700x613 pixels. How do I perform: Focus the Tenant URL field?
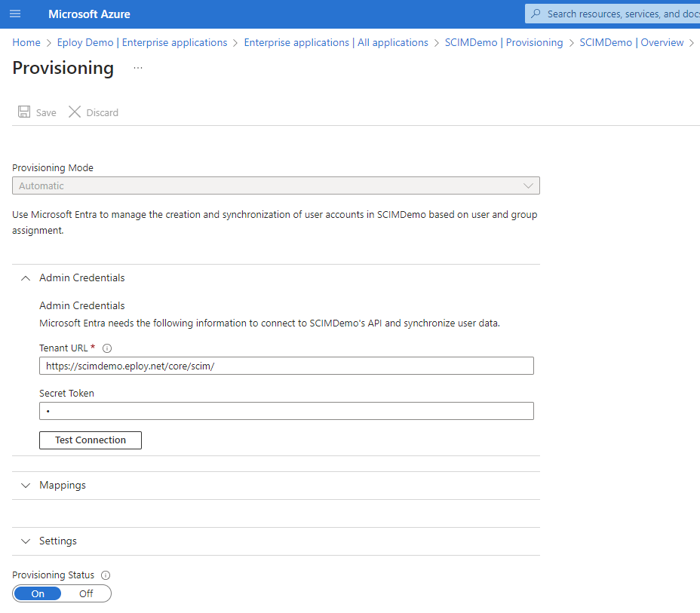click(287, 366)
